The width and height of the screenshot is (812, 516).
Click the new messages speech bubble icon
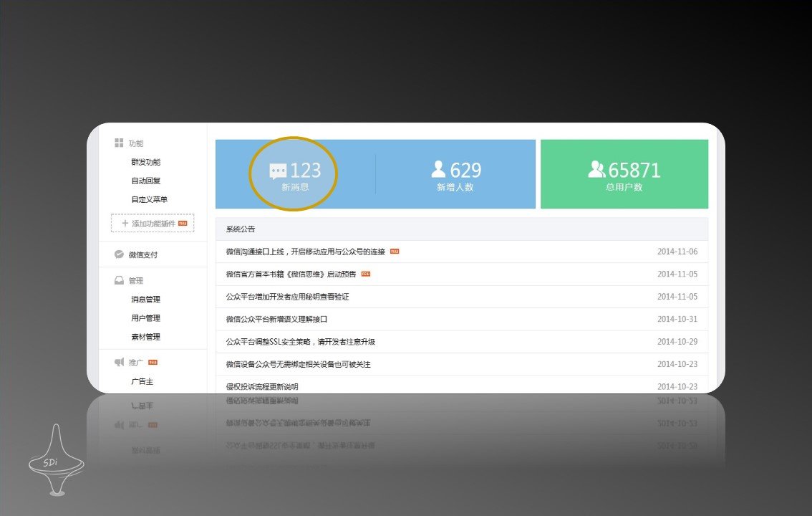point(278,171)
